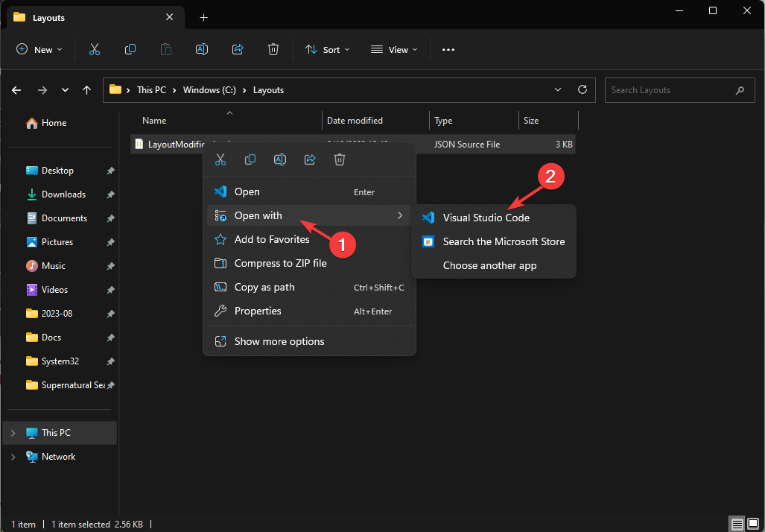Refresh the Layouts folder view
The image size is (765, 532).
(583, 90)
